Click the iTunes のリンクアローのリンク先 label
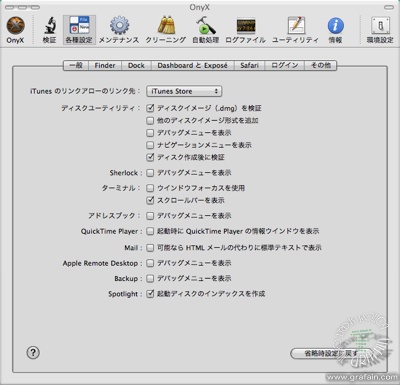Screen dimensions: 400x385 (85, 91)
